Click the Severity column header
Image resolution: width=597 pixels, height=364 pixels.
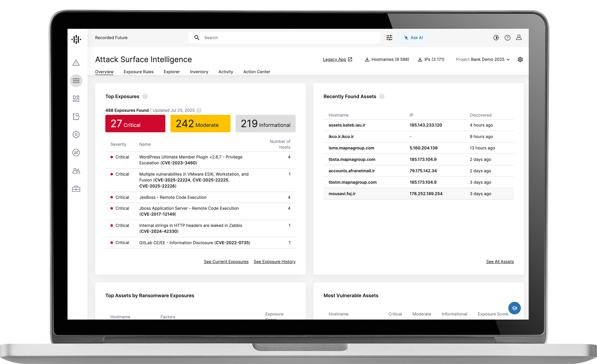pos(118,144)
